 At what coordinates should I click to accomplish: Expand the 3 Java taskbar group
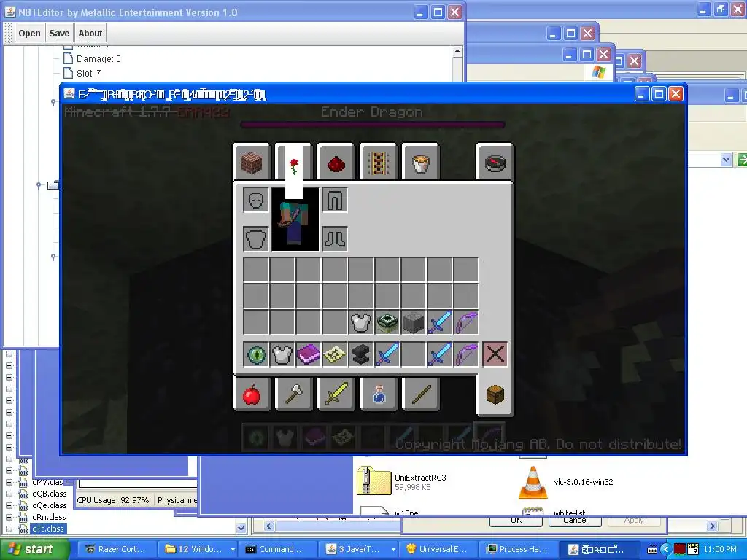(358, 549)
